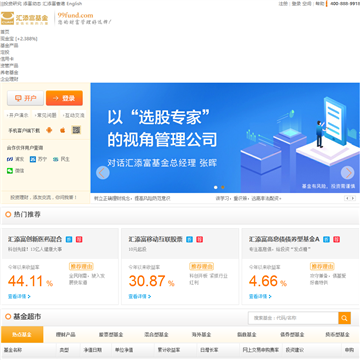Click the 汇添富移动互联股票 fund title

156,239
